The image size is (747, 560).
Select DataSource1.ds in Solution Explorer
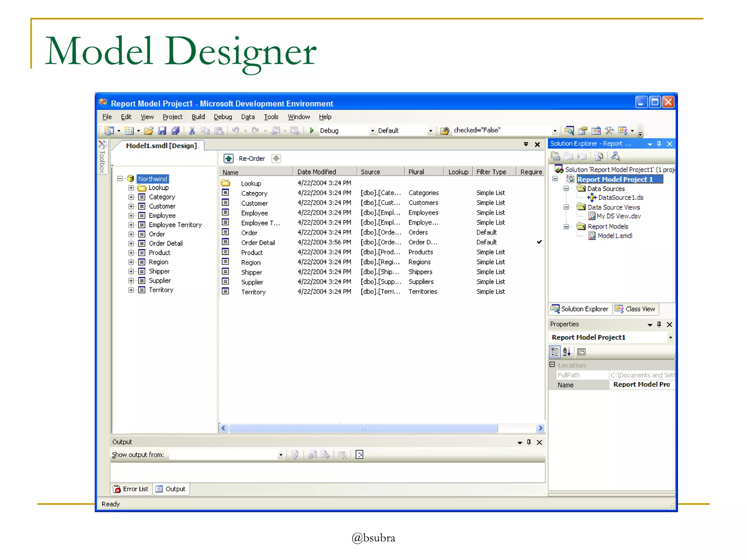pyautogui.click(x=620, y=198)
